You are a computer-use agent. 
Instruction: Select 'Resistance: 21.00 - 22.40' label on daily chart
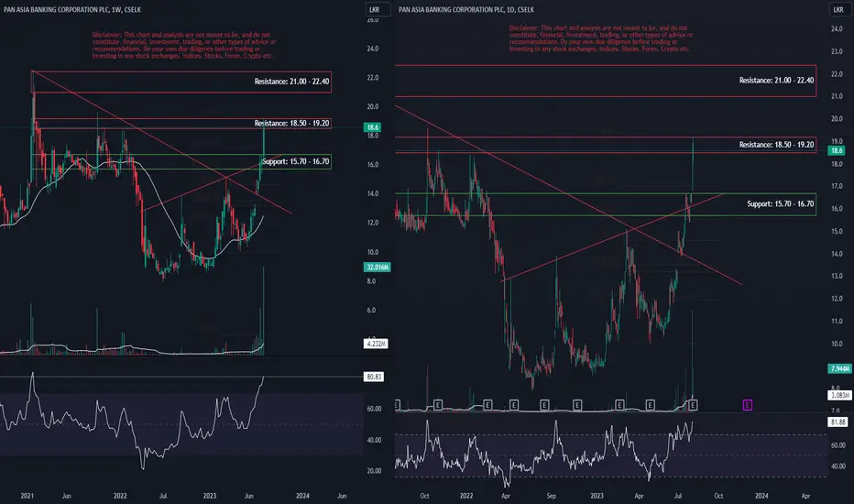tap(776, 80)
